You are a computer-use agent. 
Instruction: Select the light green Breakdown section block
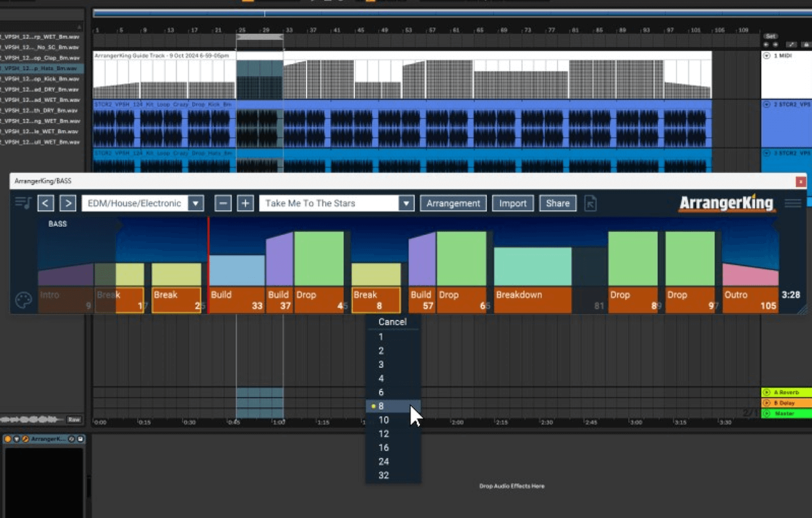click(x=532, y=267)
